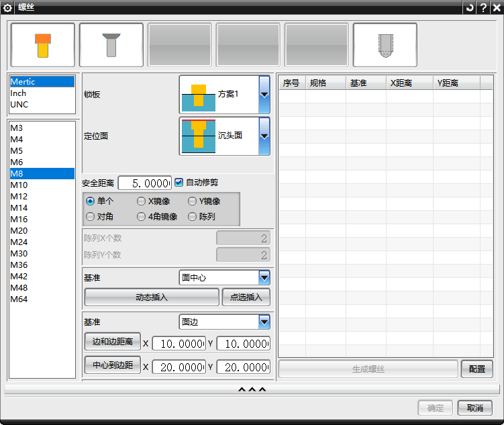Select the 单个 radio button

click(91, 201)
